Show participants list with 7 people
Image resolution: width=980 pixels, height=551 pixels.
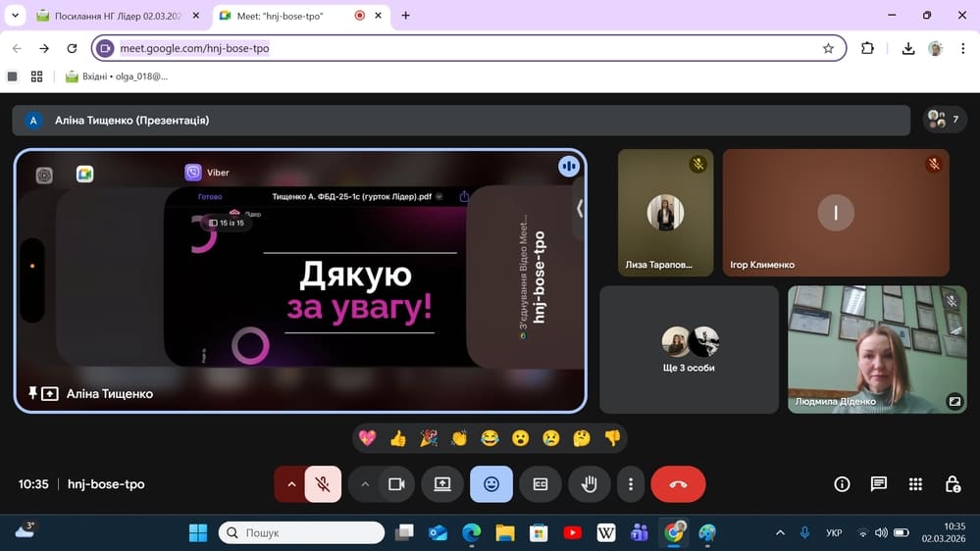(x=945, y=120)
